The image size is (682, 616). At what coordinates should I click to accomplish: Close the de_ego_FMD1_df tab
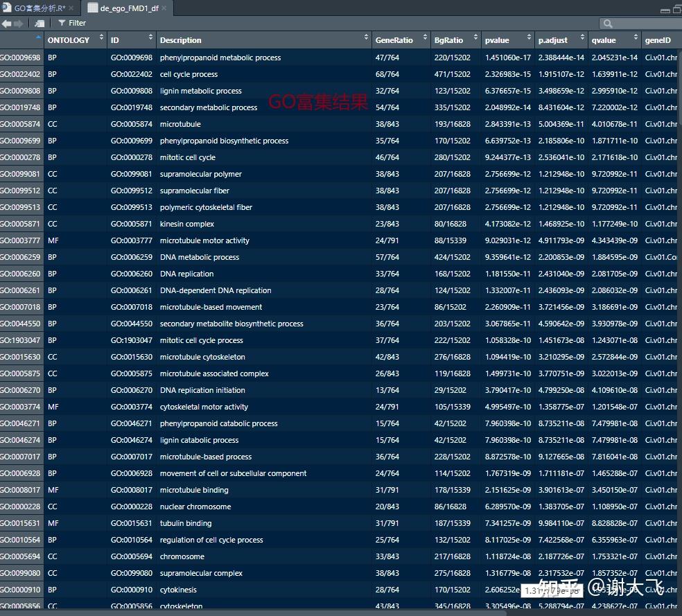tap(164, 8)
